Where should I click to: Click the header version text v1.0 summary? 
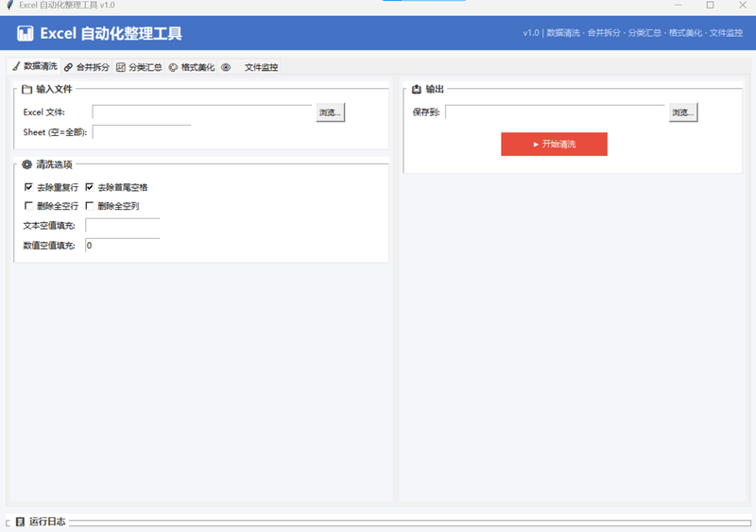click(632, 33)
